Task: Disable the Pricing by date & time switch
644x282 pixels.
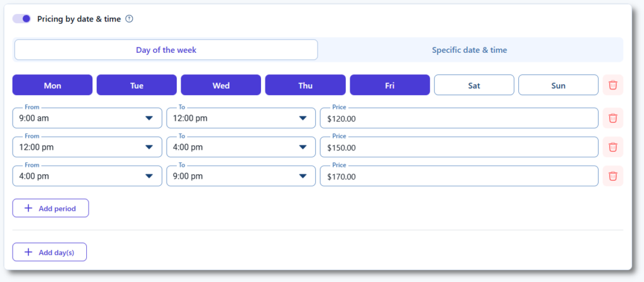Action: coord(22,19)
